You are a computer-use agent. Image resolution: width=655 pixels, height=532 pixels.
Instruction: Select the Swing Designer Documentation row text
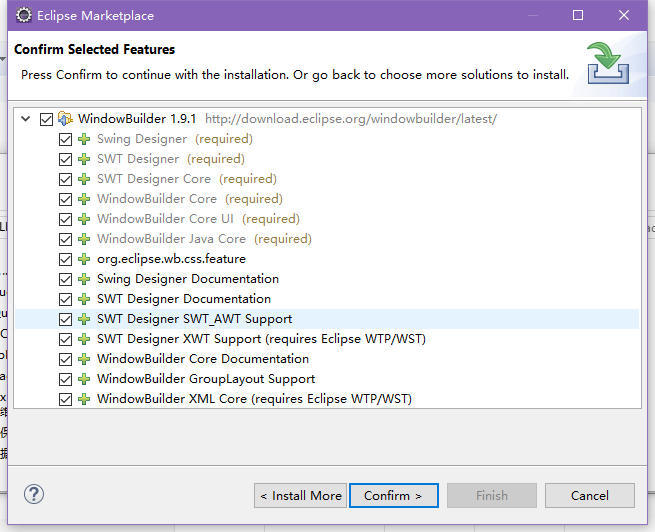coord(188,279)
